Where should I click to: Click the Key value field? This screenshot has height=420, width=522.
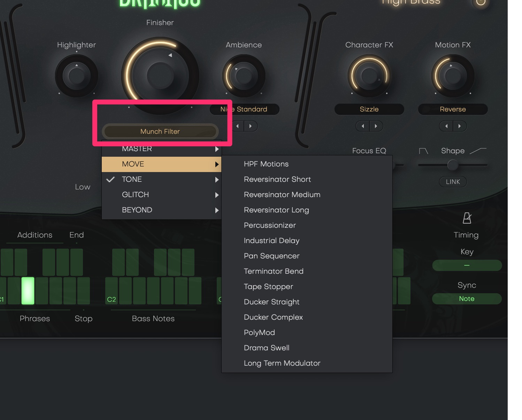[467, 265]
